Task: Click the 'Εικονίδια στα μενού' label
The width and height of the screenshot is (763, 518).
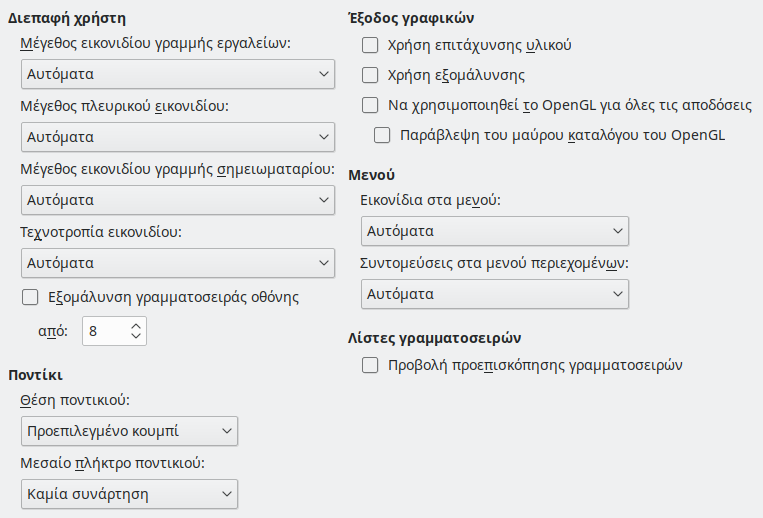Action: click(x=430, y=200)
